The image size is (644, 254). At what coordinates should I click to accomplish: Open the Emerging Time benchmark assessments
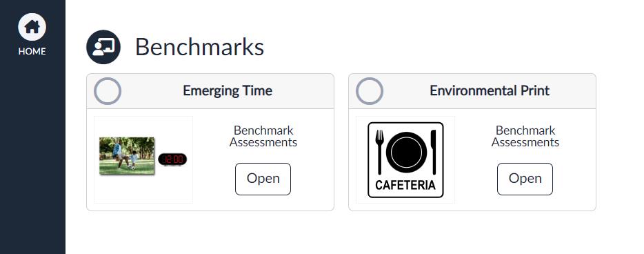(263, 179)
